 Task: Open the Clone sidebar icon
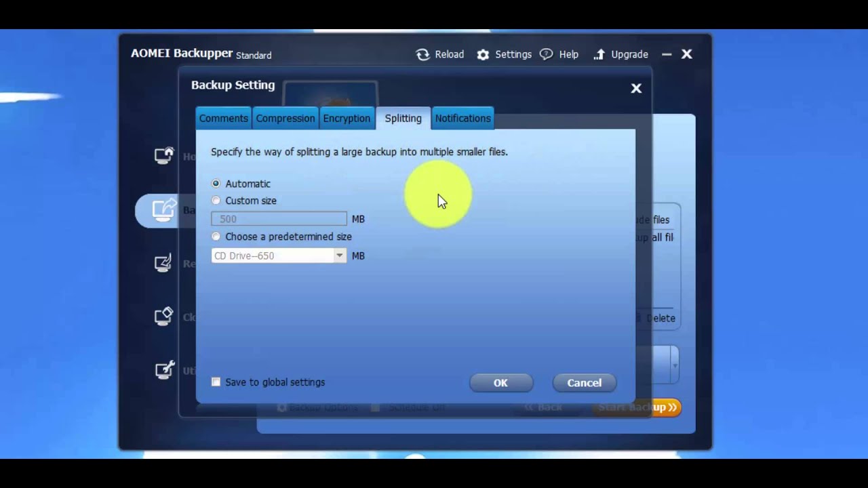163,317
